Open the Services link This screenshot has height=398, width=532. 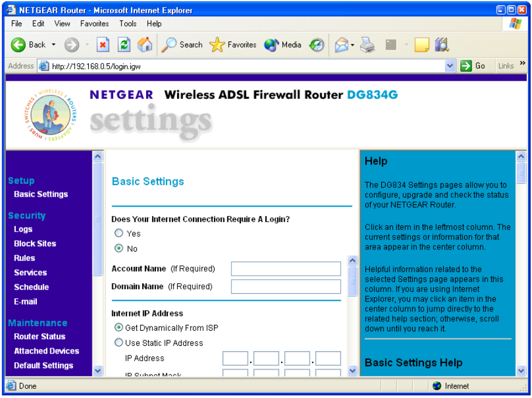(x=30, y=273)
